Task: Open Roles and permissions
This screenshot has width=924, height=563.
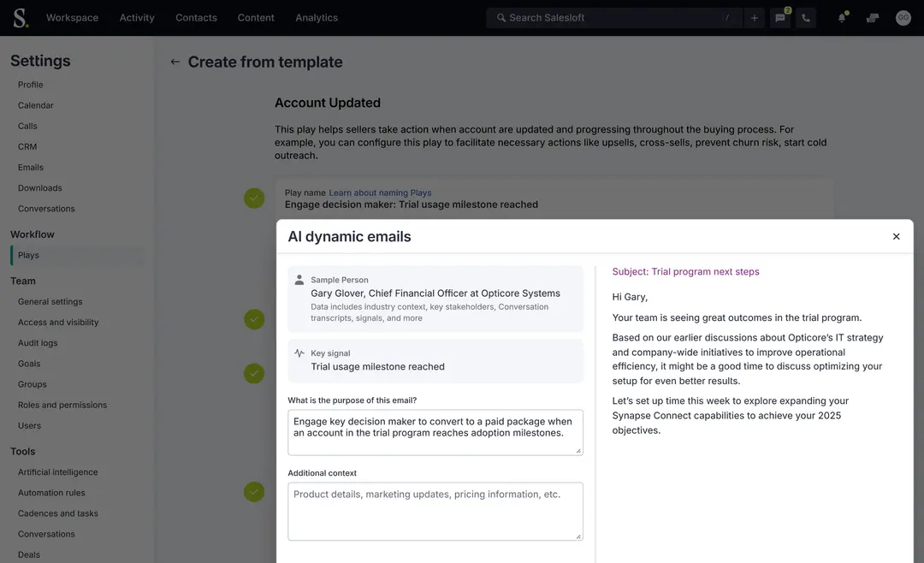Action: 62,405
